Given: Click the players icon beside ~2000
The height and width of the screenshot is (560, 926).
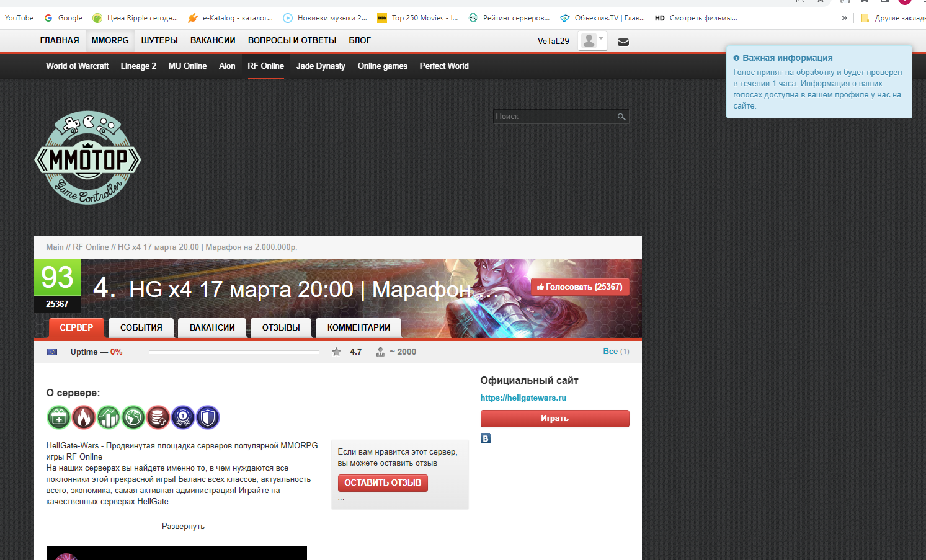Looking at the screenshot, I should 380,352.
